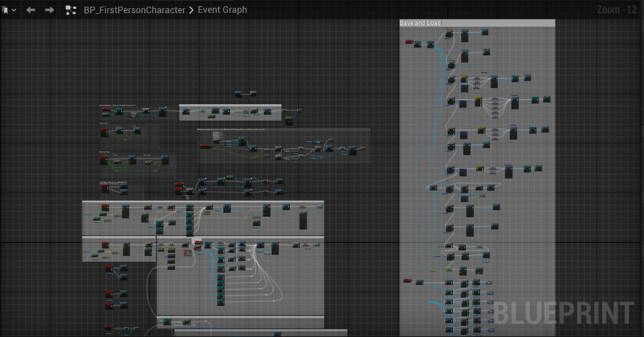Click the BLUEPRINT watermark in the graph corner

point(563,313)
